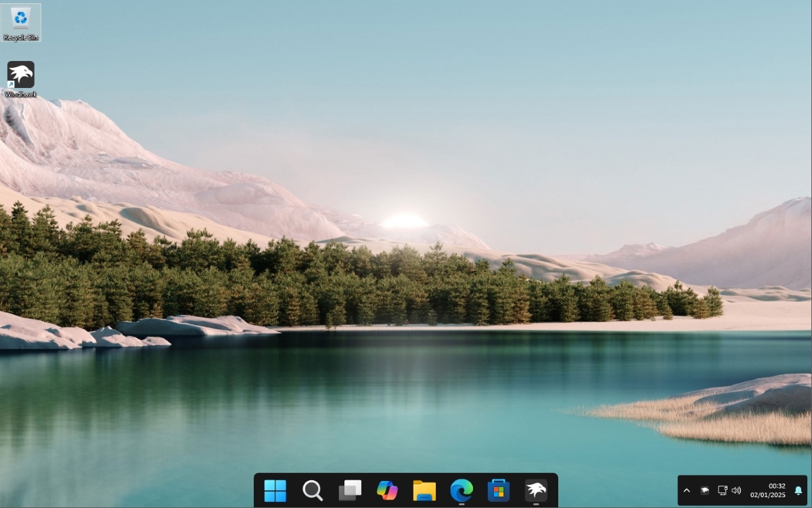The height and width of the screenshot is (508, 812).
Task: Open the Microsoft Store
Action: [x=499, y=490]
